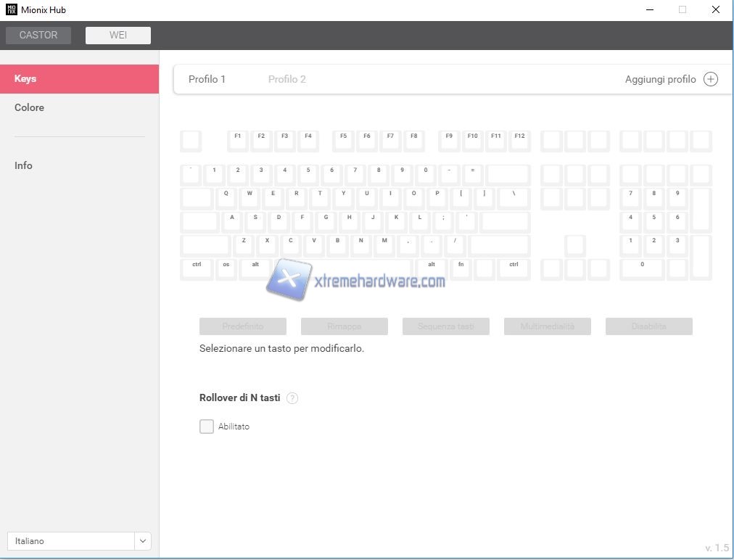The width and height of the screenshot is (734, 560).
Task: Select the F12 key on keyboard layout
Action: pyautogui.click(x=519, y=140)
